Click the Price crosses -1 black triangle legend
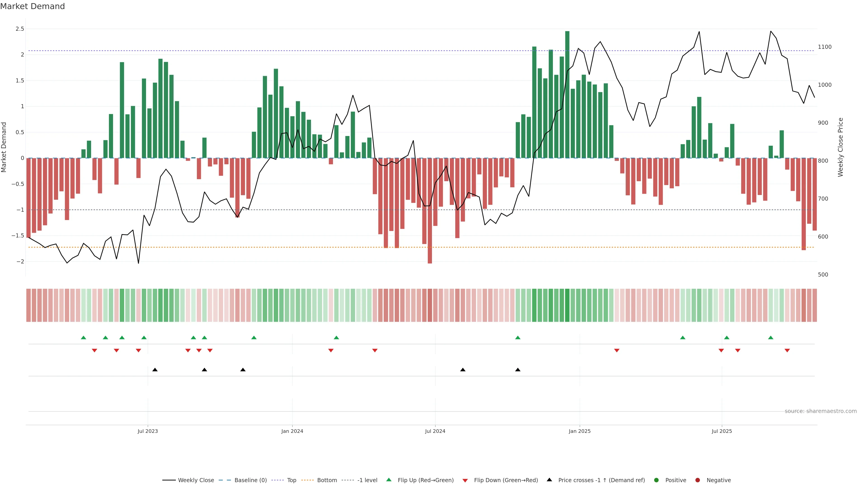Viewport: 868px width, 488px height. (549, 480)
